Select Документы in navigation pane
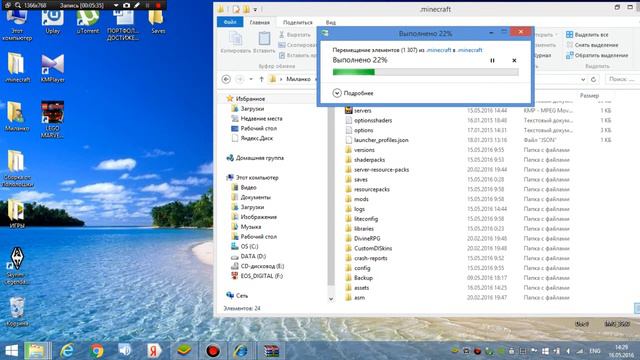This screenshot has height=360, width=640. tap(251, 197)
